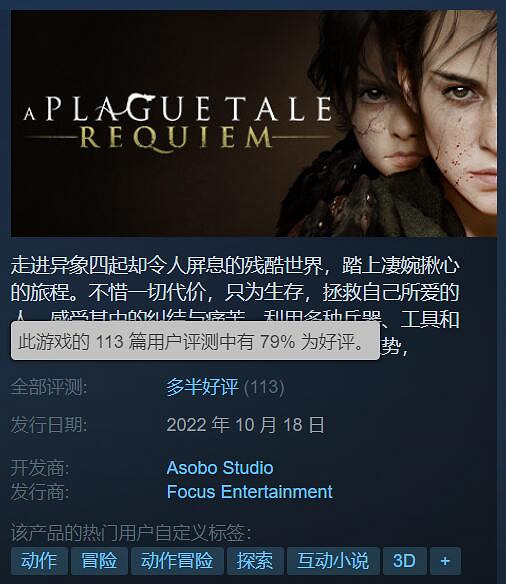Click the 发行商 label

(40, 492)
